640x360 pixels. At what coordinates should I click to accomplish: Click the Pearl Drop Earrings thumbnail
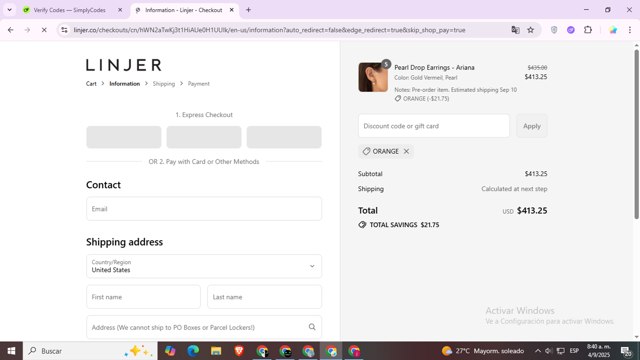pos(373,77)
